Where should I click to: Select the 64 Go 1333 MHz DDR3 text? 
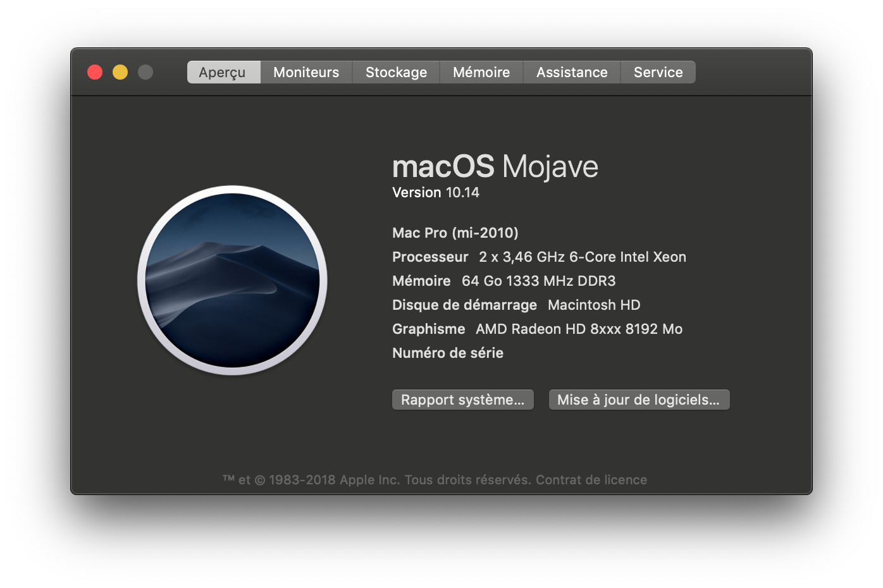[x=538, y=281]
